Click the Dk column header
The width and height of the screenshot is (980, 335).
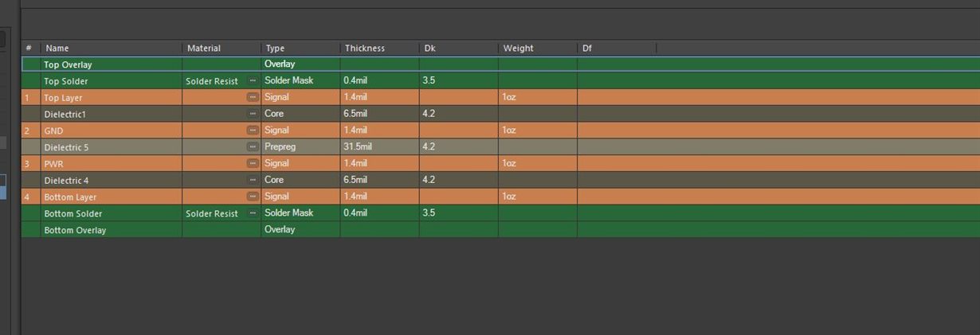(x=459, y=49)
